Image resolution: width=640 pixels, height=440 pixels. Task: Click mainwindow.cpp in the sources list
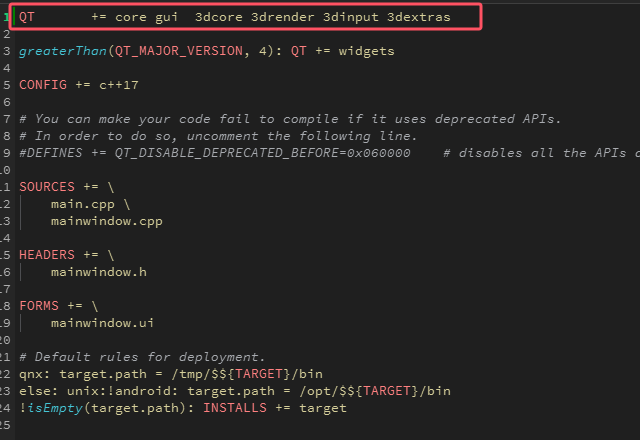(105, 221)
